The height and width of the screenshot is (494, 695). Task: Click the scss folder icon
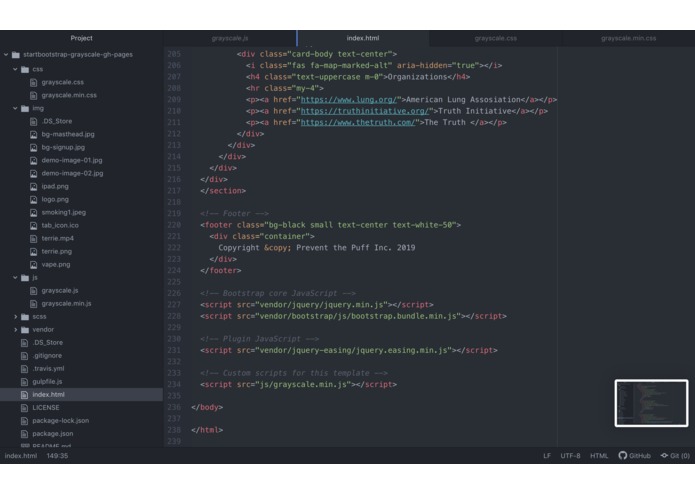[25, 316]
